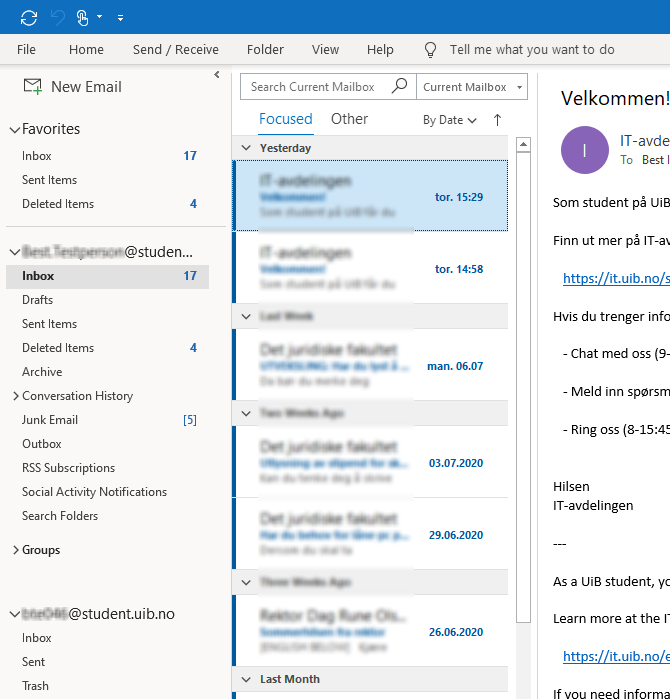Click the Send/Receive All Folders sync icon
Screen dimensions: 670x699
pos(29,17)
